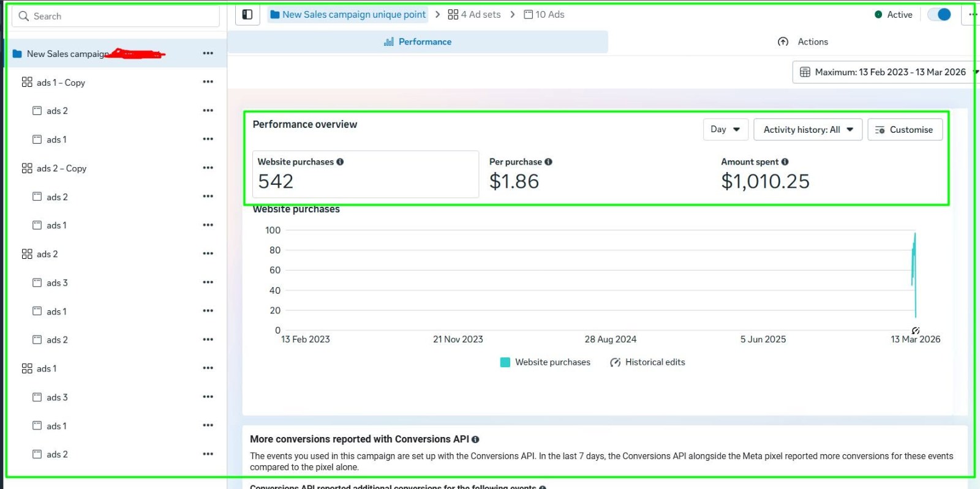This screenshot has width=980, height=489.
Task: Click the Website purchases info icon in overview
Action: [x=340, y=162]
